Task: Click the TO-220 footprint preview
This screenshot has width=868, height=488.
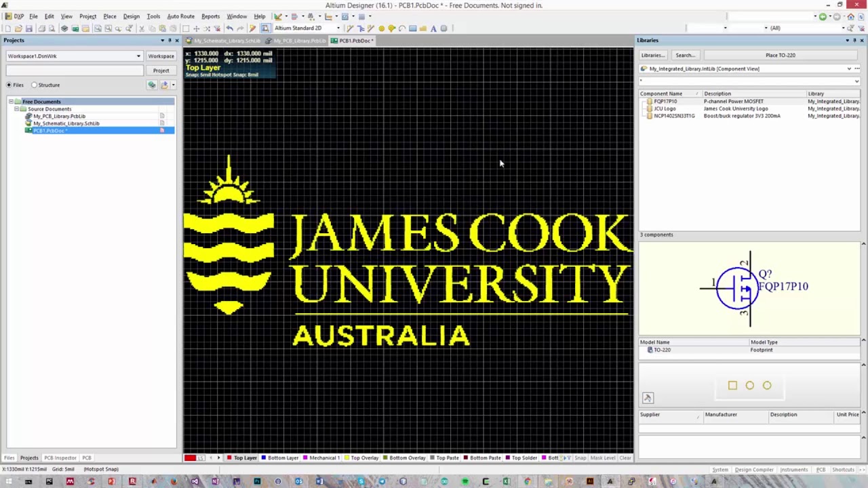Action: click(x=749, y=386)
